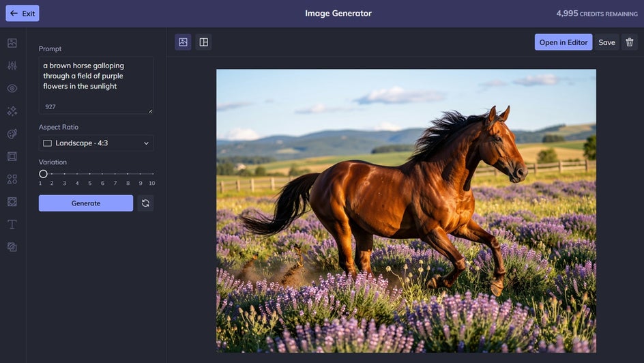
Task: Switch to grid layout view
Action: [203, 42]
